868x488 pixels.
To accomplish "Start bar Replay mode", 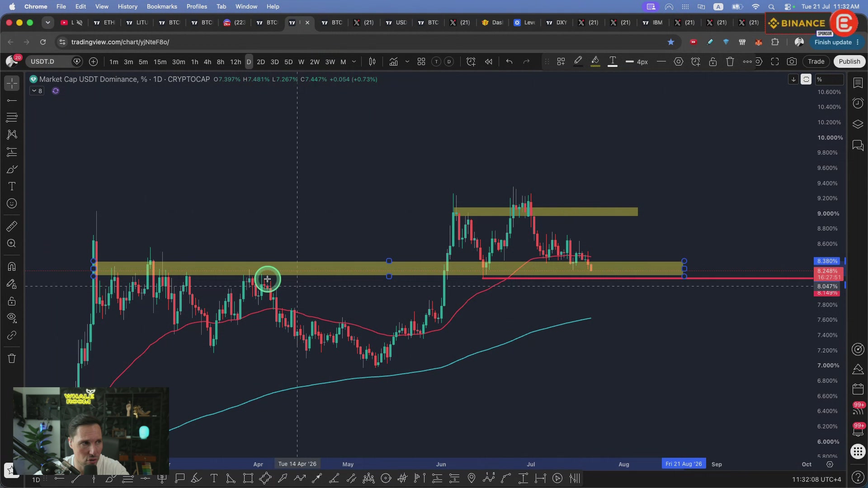I will coord(489,62).
